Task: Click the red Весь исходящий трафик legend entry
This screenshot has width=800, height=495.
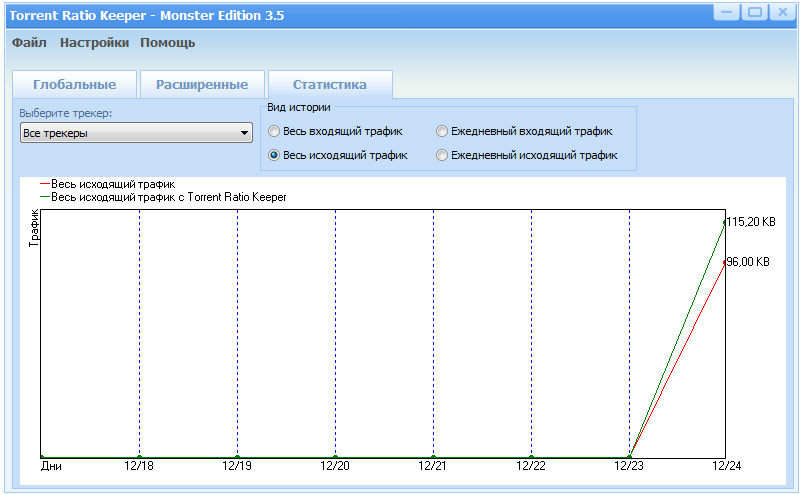Action: 108,184
